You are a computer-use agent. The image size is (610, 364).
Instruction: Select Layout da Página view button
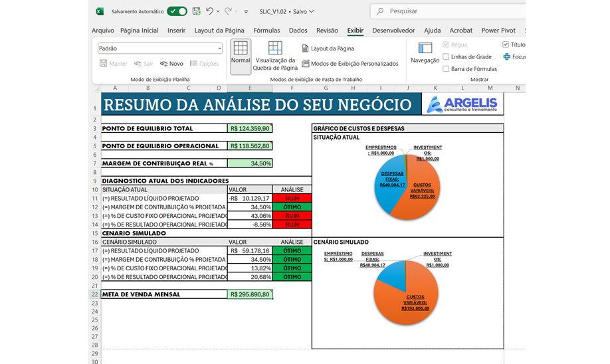[x=328, y=48]
